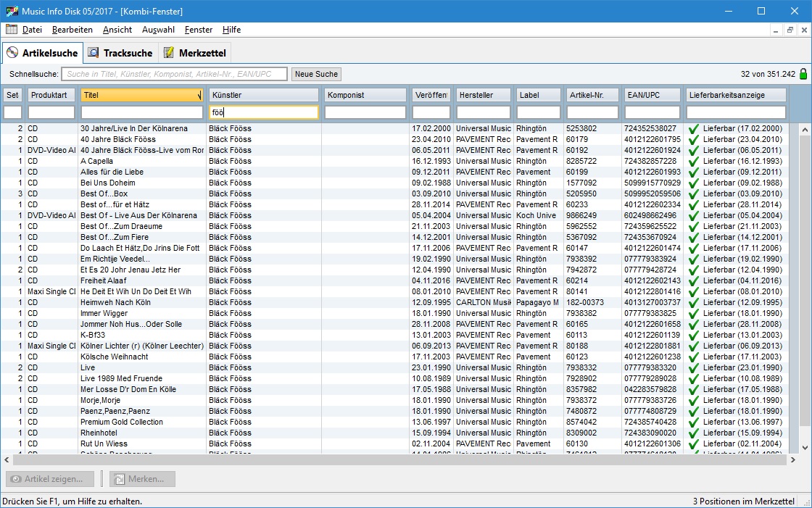
Task: Sort by the Titel column header
Action: pos(141,95)
